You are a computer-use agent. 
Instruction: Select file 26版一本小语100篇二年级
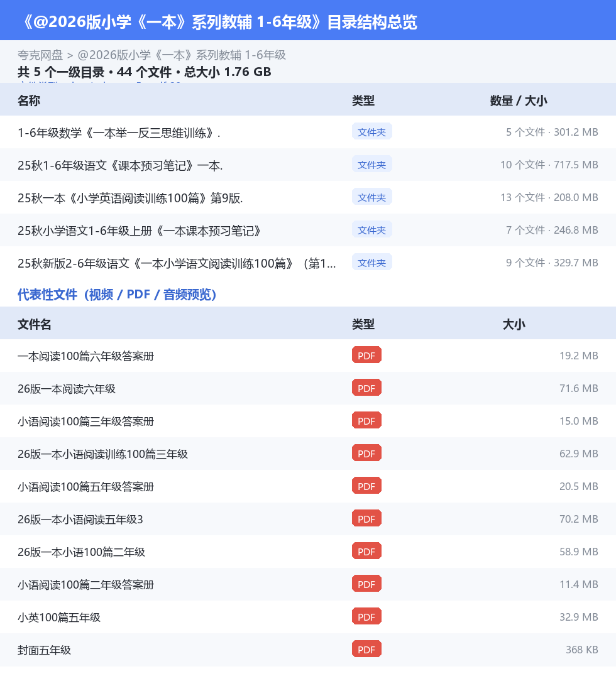point(81,552)
